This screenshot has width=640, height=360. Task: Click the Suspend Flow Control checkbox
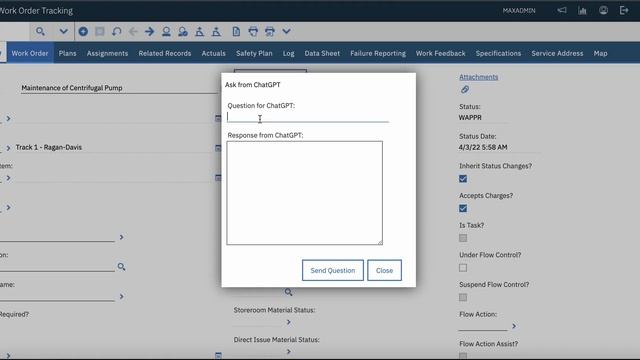pyautogui.click(x=463, y=298)
